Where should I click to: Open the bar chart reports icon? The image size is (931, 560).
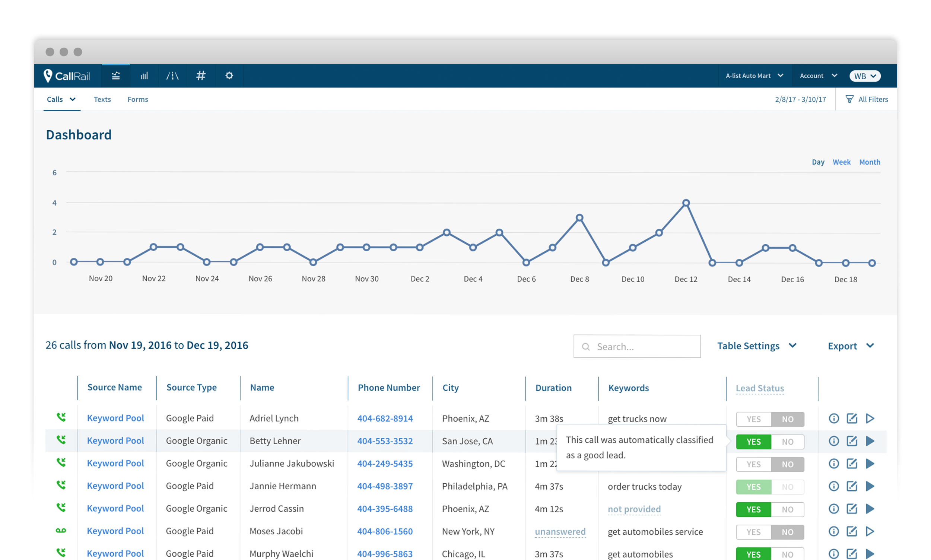(x=144, y=76)
